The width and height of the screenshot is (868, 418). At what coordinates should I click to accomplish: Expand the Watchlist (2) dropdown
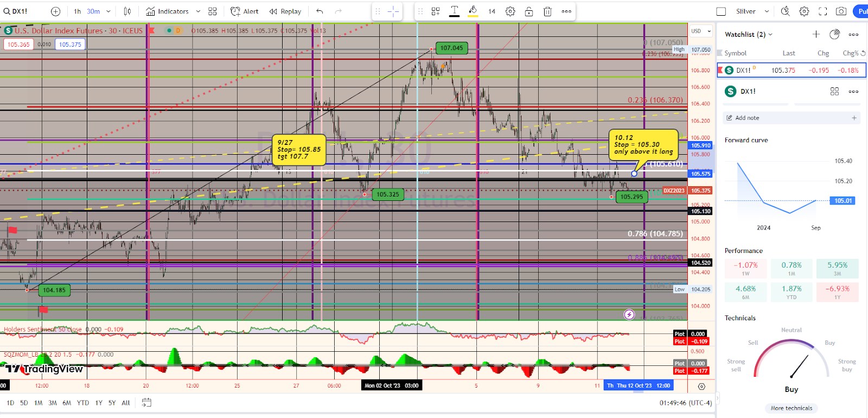click(x=749, y=34)
